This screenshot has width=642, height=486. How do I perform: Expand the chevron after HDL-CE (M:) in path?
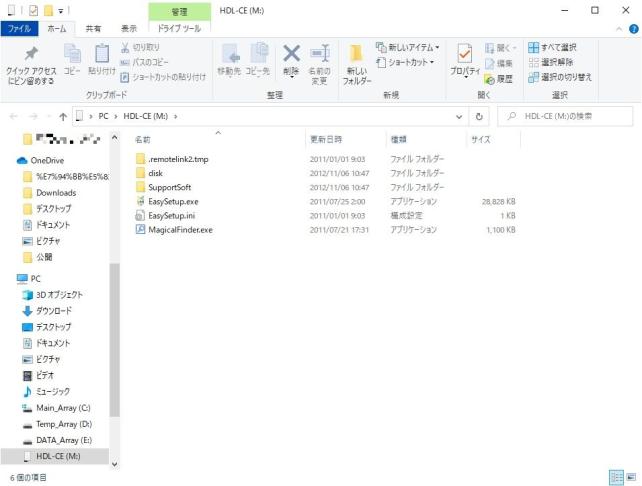point(176,117)
